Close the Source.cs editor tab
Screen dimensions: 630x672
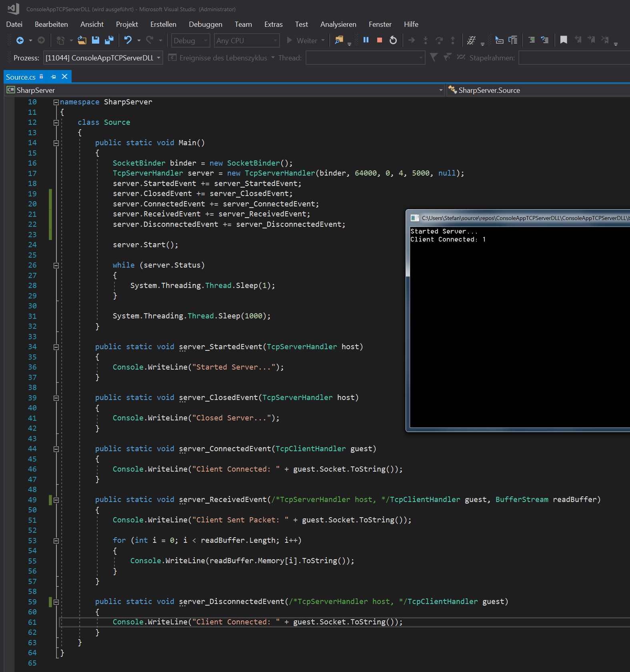tap(64, 76)
